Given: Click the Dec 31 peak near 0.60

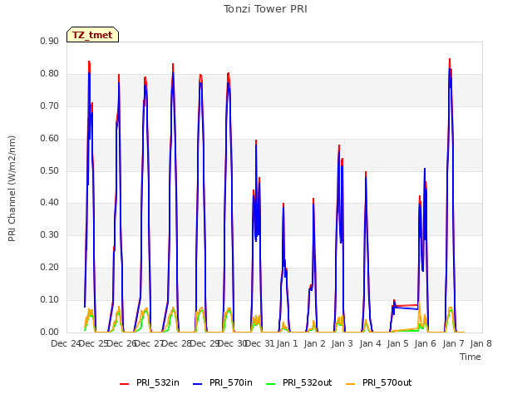Looking at the screenshot, I should click(x=256, y=140).
